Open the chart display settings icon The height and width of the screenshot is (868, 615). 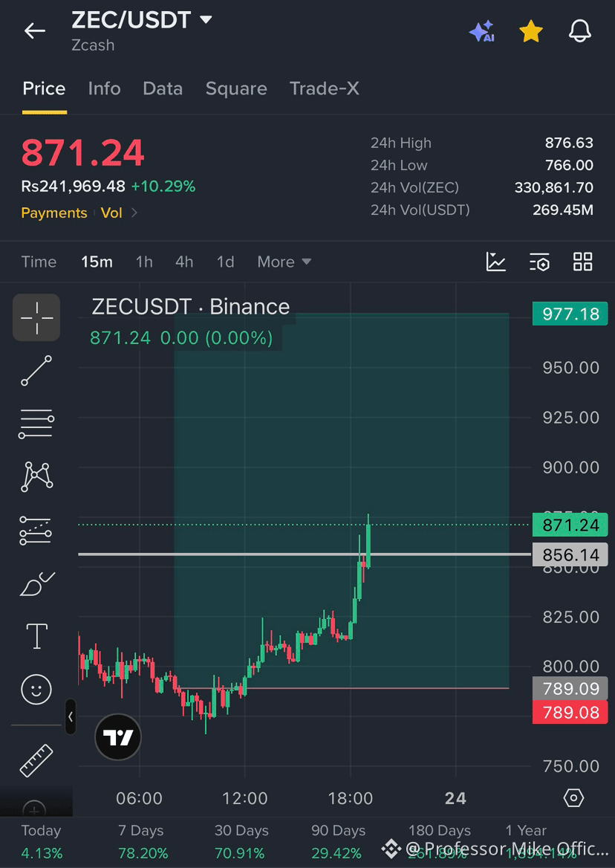click(539, 262)
